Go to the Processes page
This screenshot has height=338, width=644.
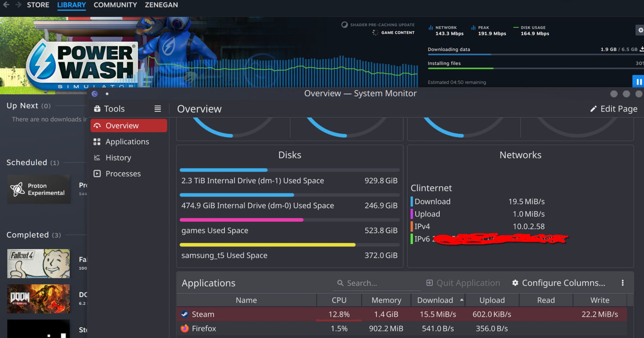(x=123, y=174)
